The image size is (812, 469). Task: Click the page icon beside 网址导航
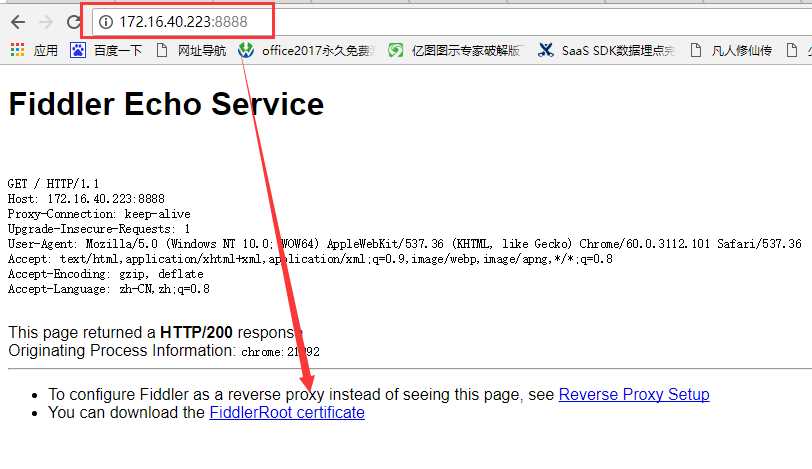(x=162, y=50)
